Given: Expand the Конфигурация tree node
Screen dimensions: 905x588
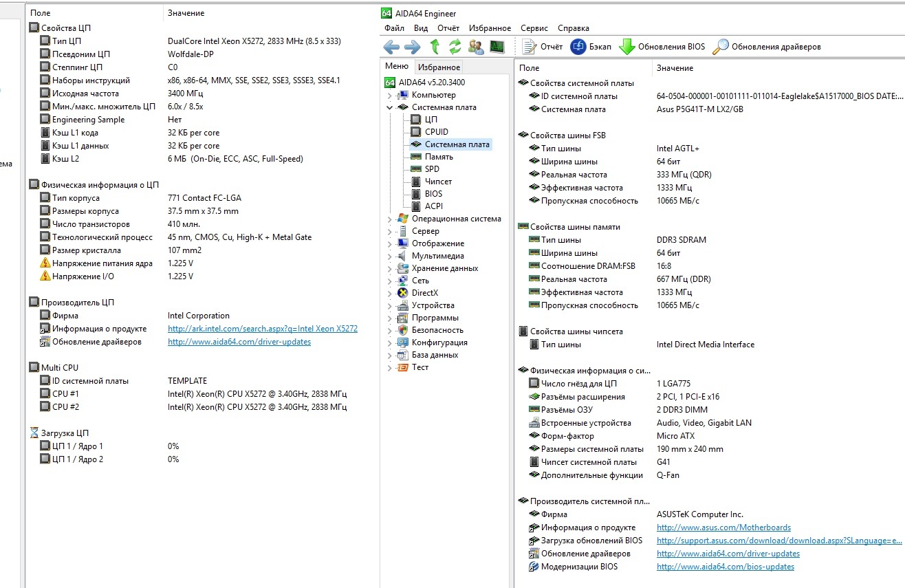Looking at the screenshot, I should (390, 342).
